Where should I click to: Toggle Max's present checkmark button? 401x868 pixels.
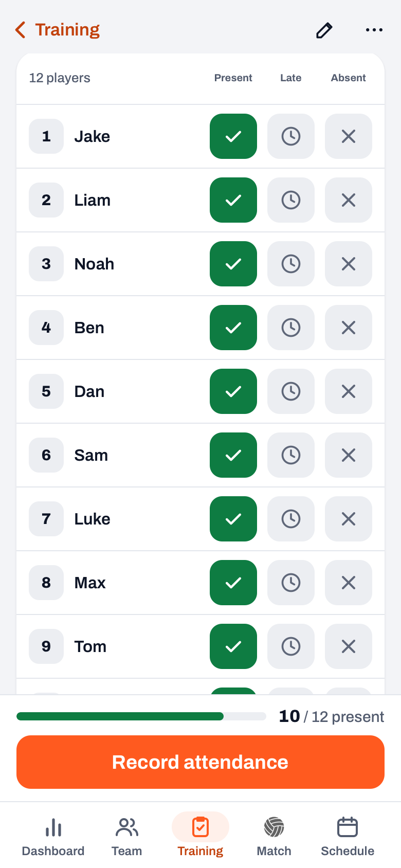pyautogui.click(x=233, y=583)
